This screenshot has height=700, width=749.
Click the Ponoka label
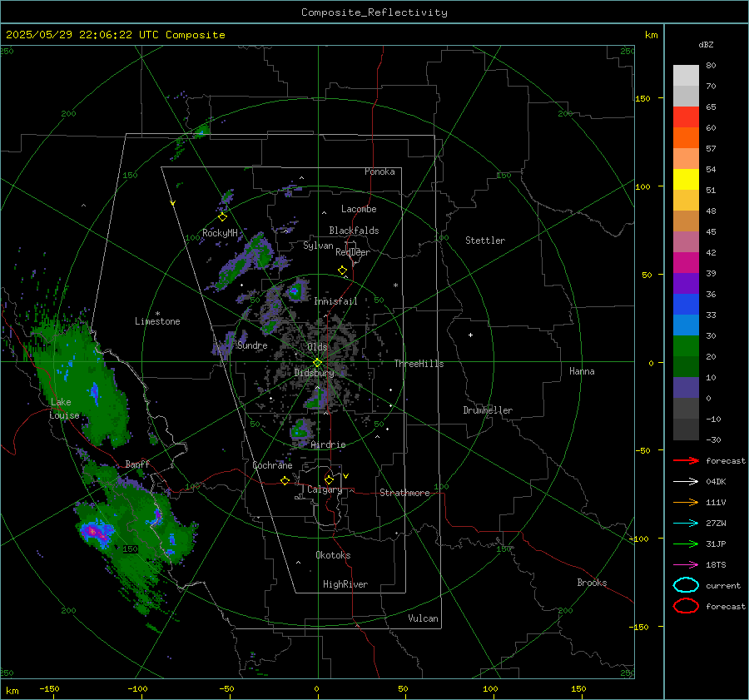(x=379, y=171)
